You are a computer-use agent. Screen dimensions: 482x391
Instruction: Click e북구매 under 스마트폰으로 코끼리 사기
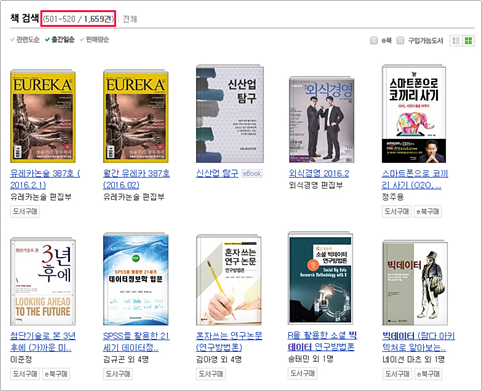click(428, 211)
